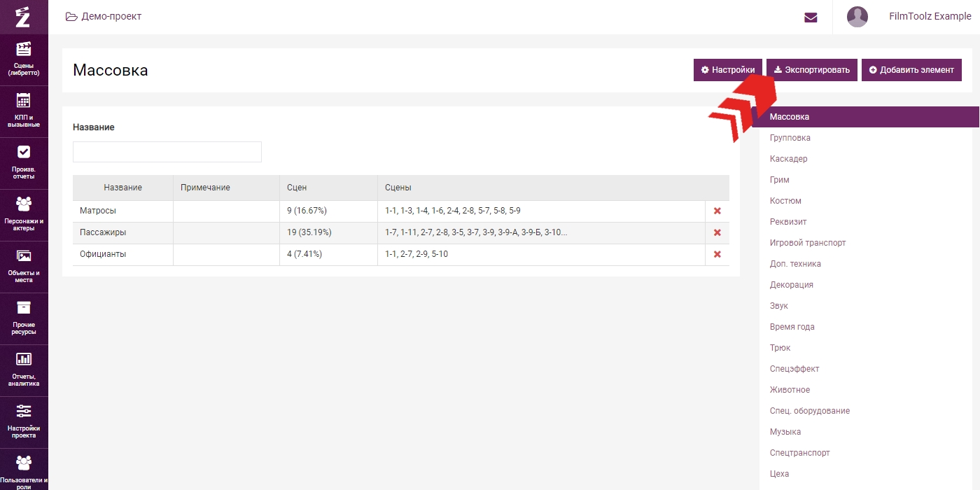Open the FilmToolz Z logo home
This screenshot has height=490, width=980.
pyautogui.click(x=24, y=17)
